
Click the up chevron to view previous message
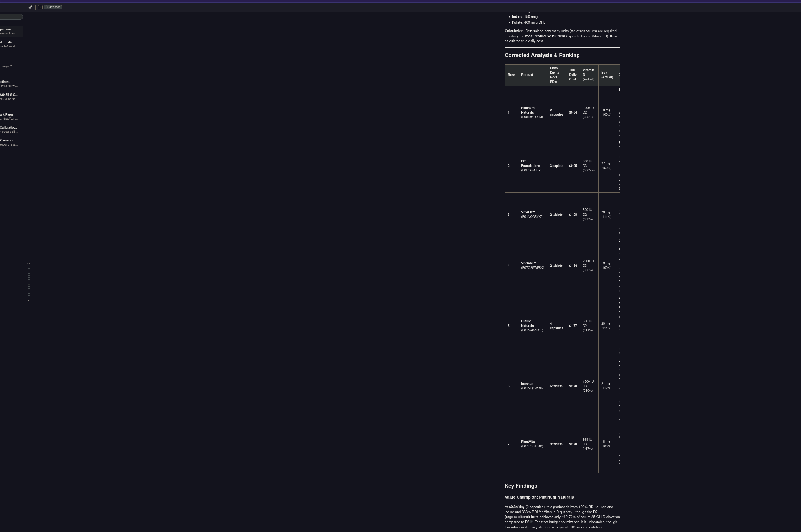pos(29,263)
